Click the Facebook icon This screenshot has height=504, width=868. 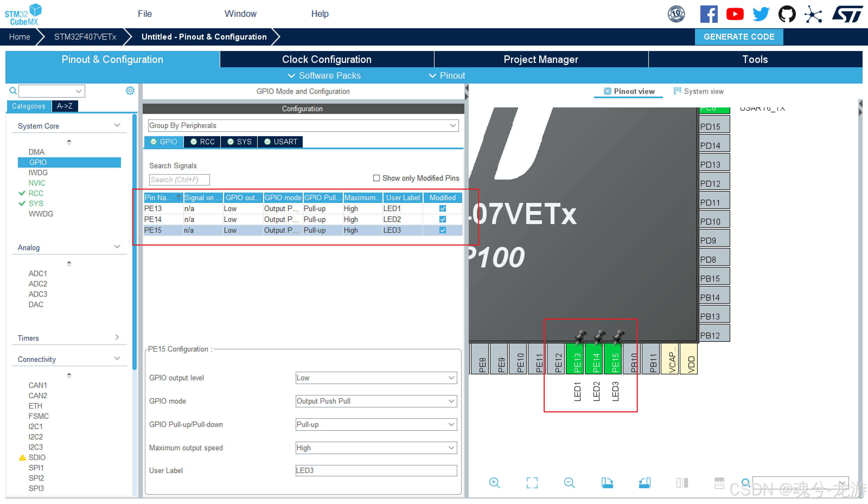point(709,14)
